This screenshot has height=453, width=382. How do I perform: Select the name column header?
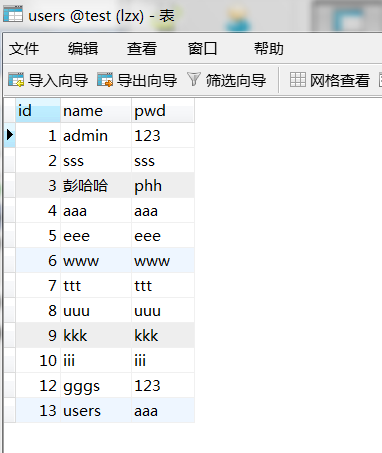[x=96, y=110]
